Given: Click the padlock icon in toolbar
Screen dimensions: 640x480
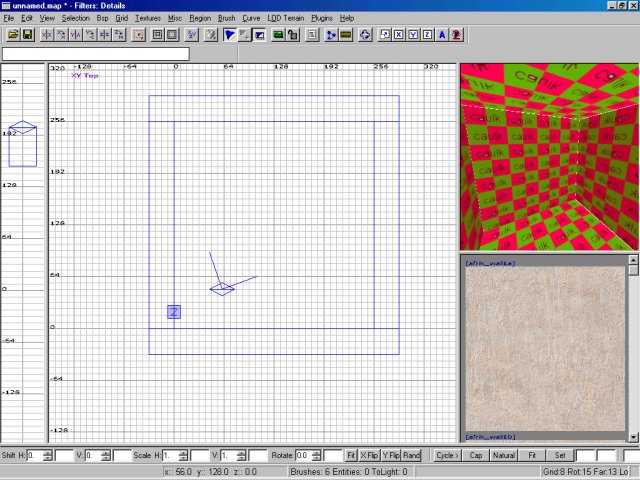Looking at the screenshot, I should tap(293, 34).
